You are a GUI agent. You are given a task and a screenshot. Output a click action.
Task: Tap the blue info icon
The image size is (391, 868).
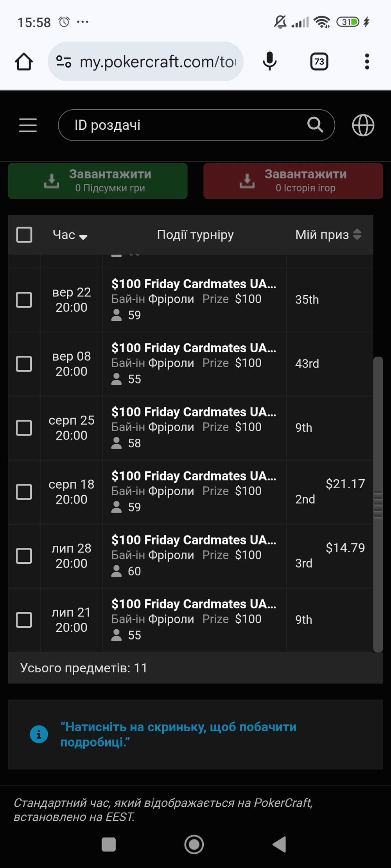39,734
